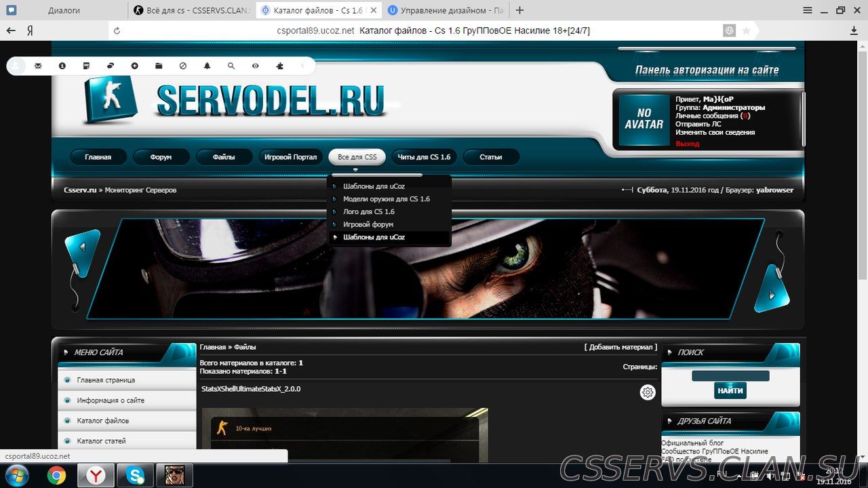The height and width of the screenshot is (488, 868).
Task: Open the Главная nav button
Action: click(98, 157)
